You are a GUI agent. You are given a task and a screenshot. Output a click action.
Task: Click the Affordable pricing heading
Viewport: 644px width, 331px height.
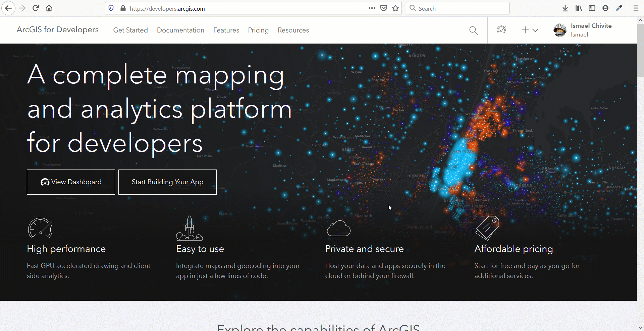coord(514,249)
